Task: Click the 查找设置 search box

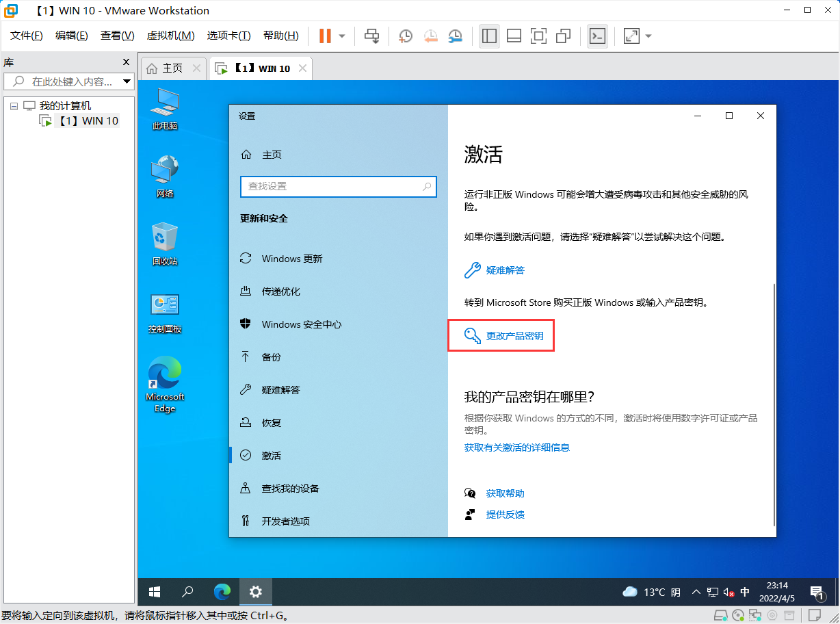Action: [x=339, y=186]
